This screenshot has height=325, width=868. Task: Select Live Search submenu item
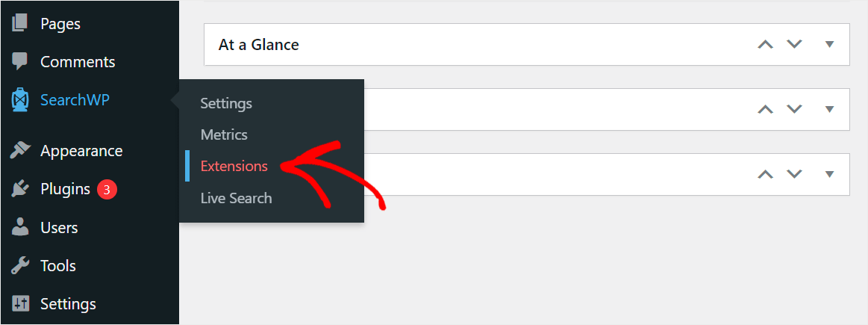click(237, 198)
